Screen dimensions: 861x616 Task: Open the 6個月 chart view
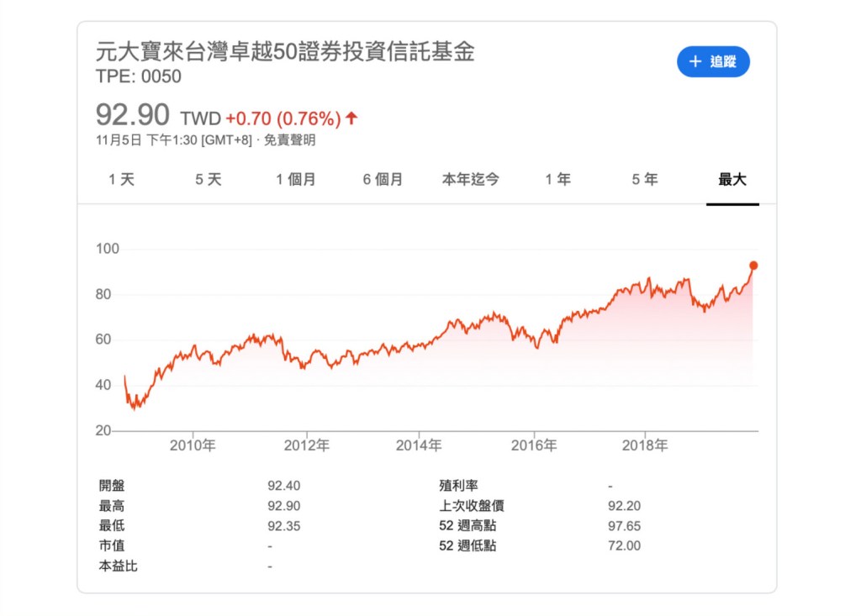coord(383,179)
